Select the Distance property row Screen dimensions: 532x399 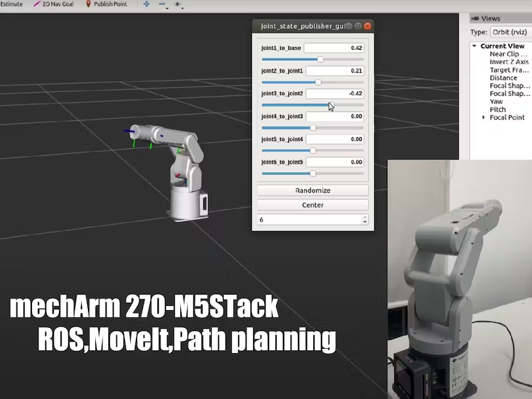tap(504, 77)
